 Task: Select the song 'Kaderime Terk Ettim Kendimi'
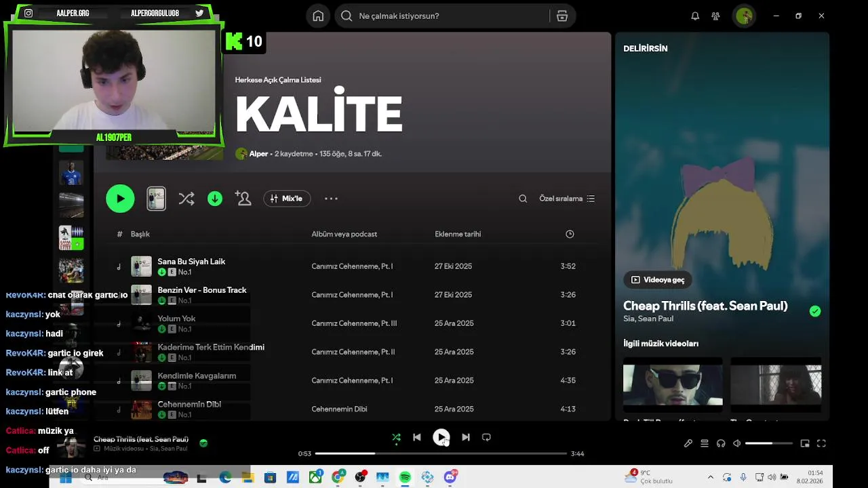pyautogui.click(x=211, y=347)
